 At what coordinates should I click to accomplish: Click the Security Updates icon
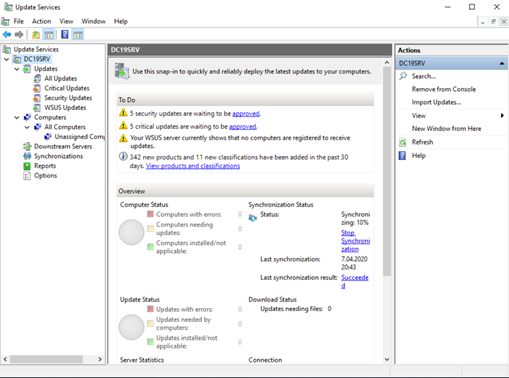click(37, 98)
